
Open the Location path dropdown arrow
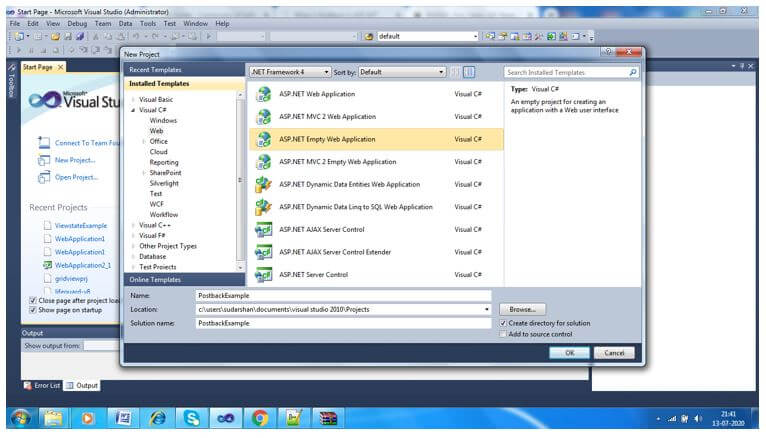point(487,310)
